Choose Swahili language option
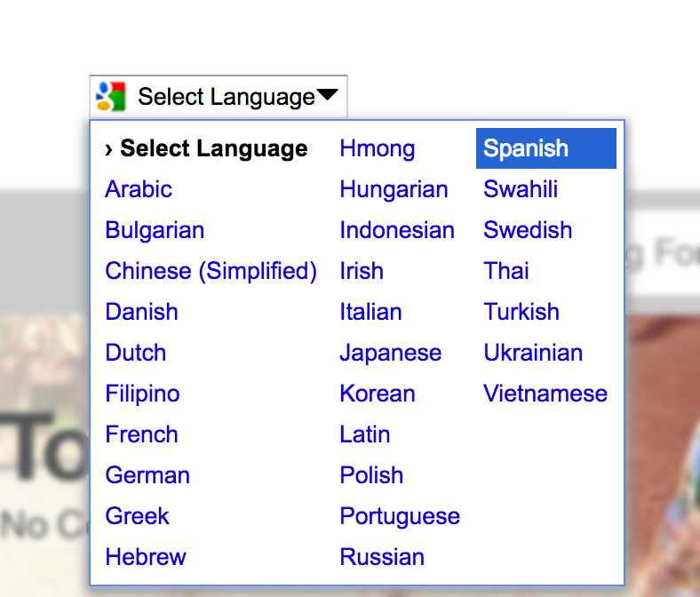 click(x=521, y=189)
